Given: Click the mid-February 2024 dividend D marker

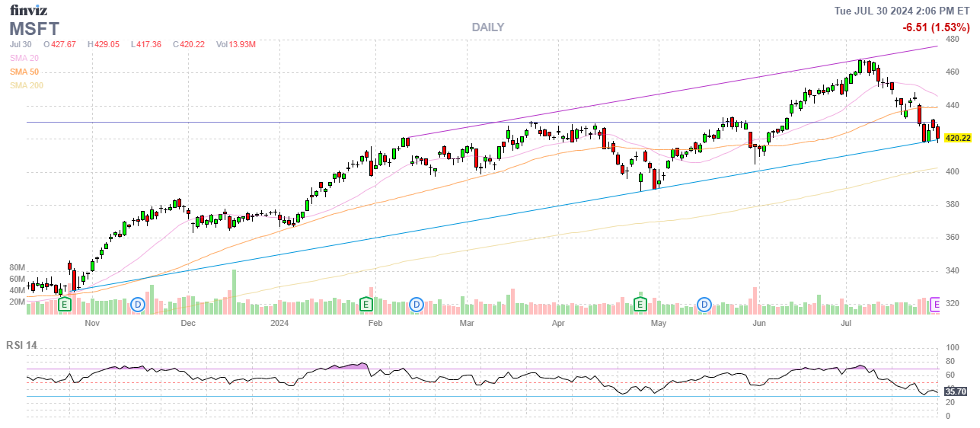Looking at the screenshot, I should click(416, 305).
